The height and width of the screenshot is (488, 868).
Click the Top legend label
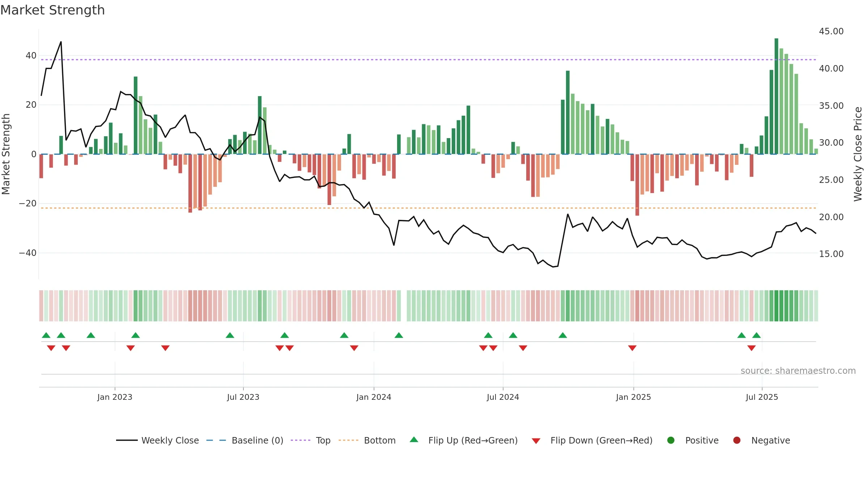tap(323, 440)
